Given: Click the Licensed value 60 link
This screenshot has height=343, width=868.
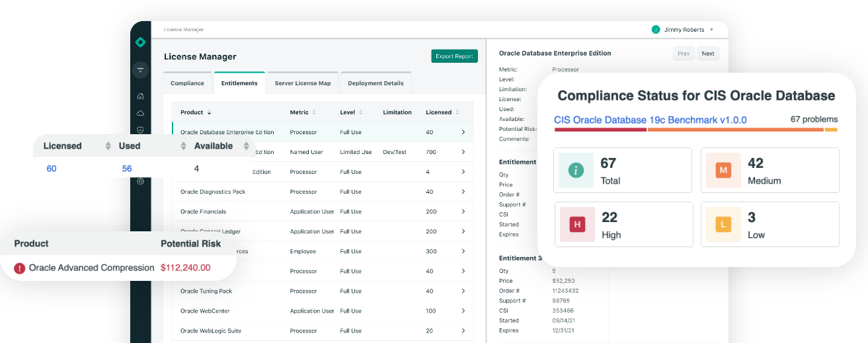Looking at the screenshot, I should (x=52, y=169).
